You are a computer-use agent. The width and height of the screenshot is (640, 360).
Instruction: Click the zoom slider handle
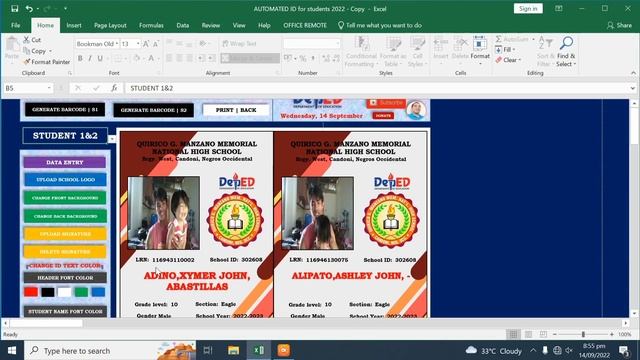click(x=583, y=334)
